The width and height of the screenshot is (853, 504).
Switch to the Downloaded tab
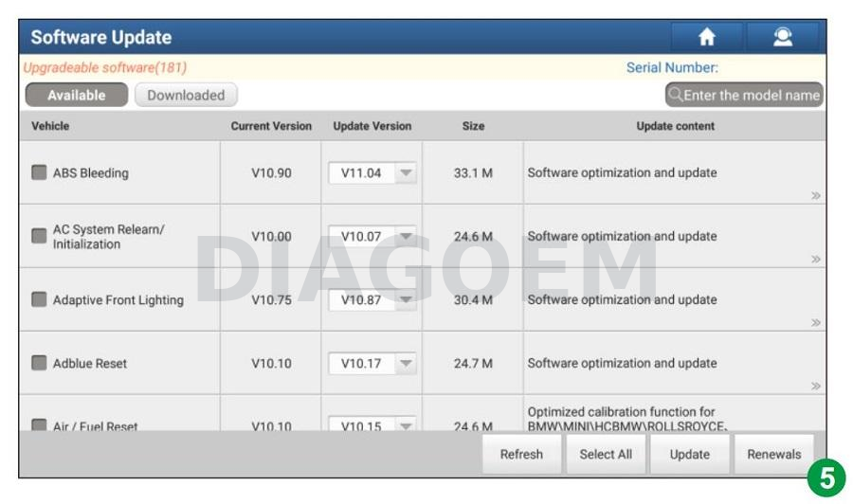click(x=186, y=95)
